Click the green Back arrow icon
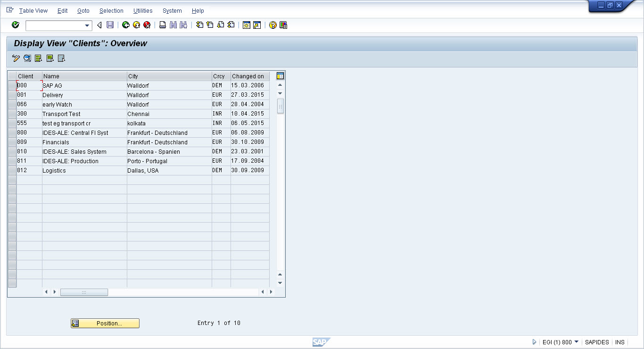The height and width of the screenshot is (349, 644). (x=126, y=25)
